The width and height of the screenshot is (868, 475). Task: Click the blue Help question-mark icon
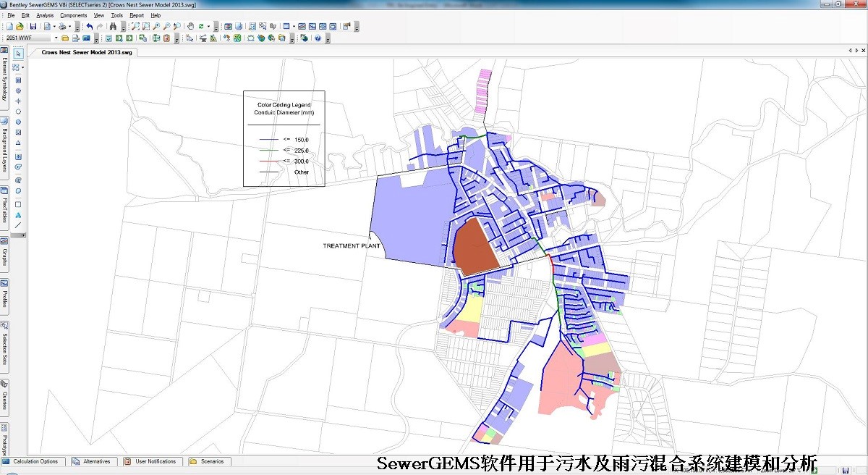317,38
